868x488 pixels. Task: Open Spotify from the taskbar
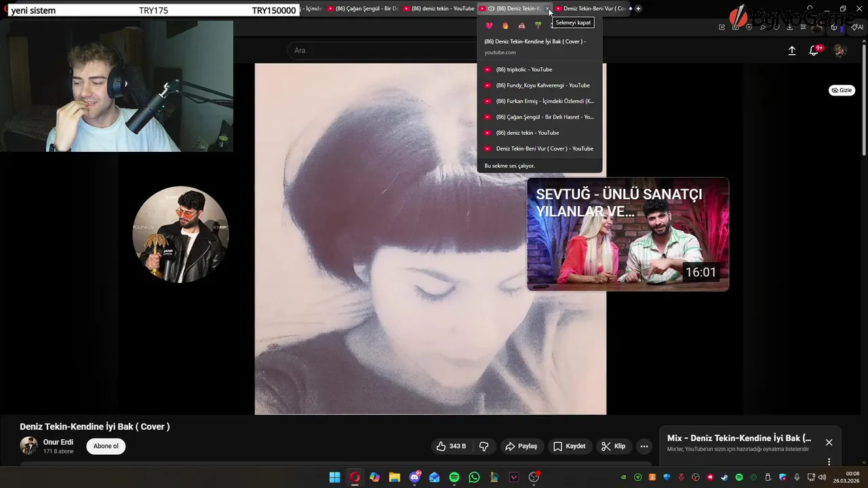(x=454, y=477)
